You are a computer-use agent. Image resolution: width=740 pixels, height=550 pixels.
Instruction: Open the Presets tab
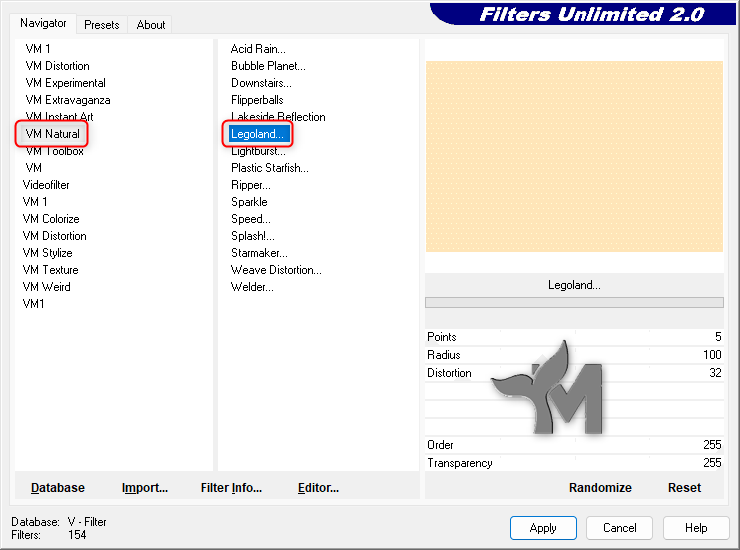click(x=101, y=25)
